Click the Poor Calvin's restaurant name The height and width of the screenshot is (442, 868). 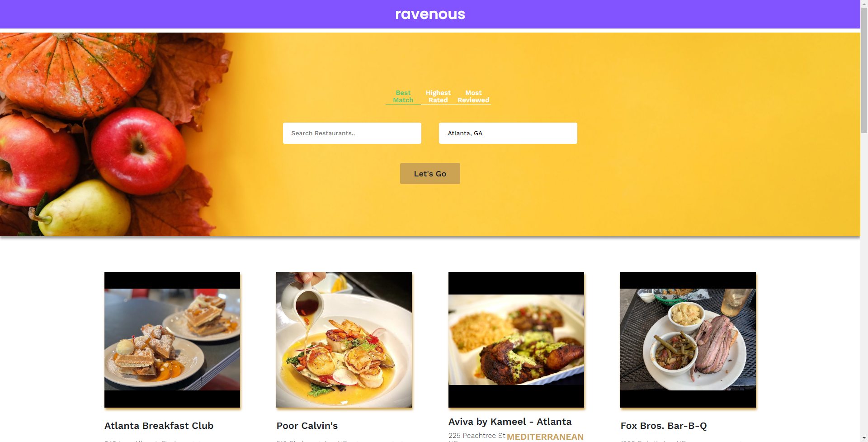pyautogui.click(x=307, y=426)
